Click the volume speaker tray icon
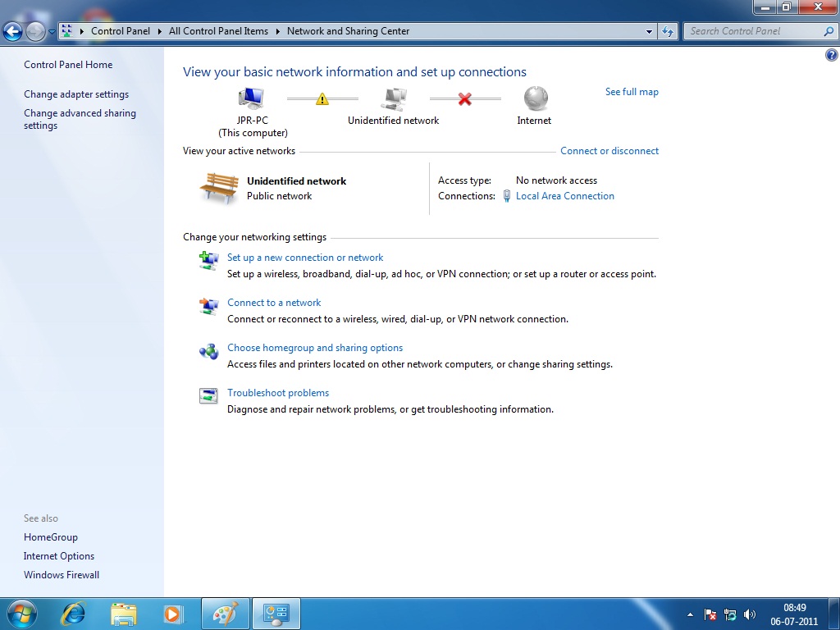 (750, 614)
